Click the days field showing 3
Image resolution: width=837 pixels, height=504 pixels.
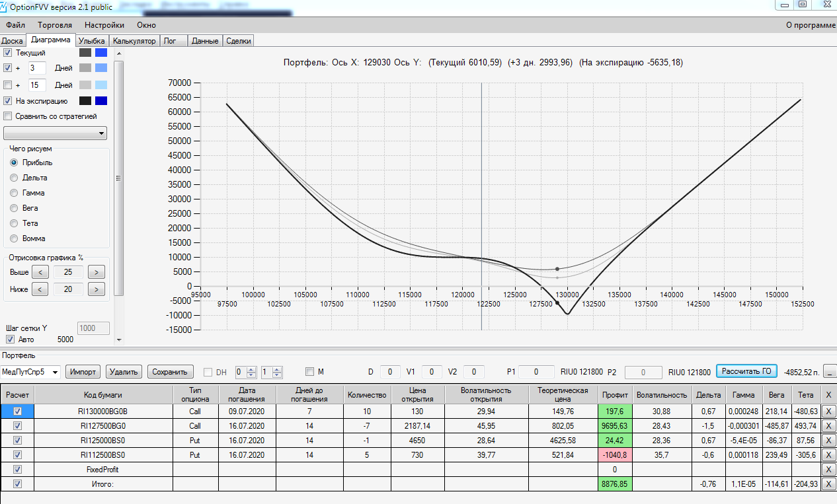(37, 68)
